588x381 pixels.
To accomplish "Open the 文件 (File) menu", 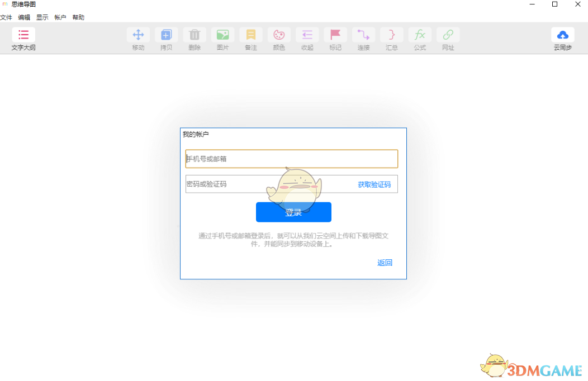I will [6, 17].
